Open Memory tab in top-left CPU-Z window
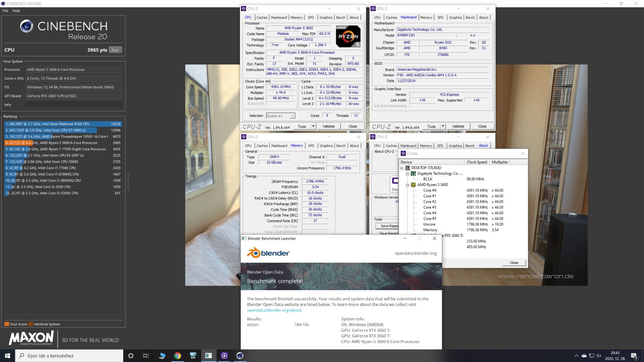 pyautogui.click(x=296, y=17)
